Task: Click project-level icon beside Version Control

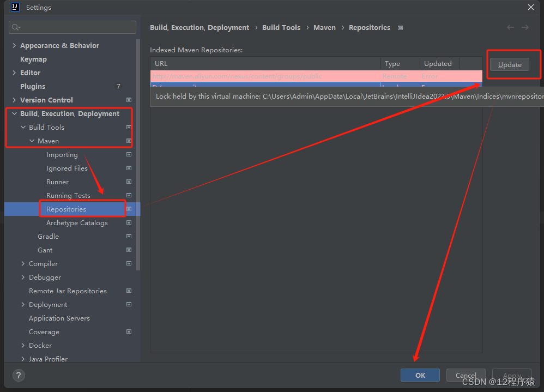Action: pos(129,100)
